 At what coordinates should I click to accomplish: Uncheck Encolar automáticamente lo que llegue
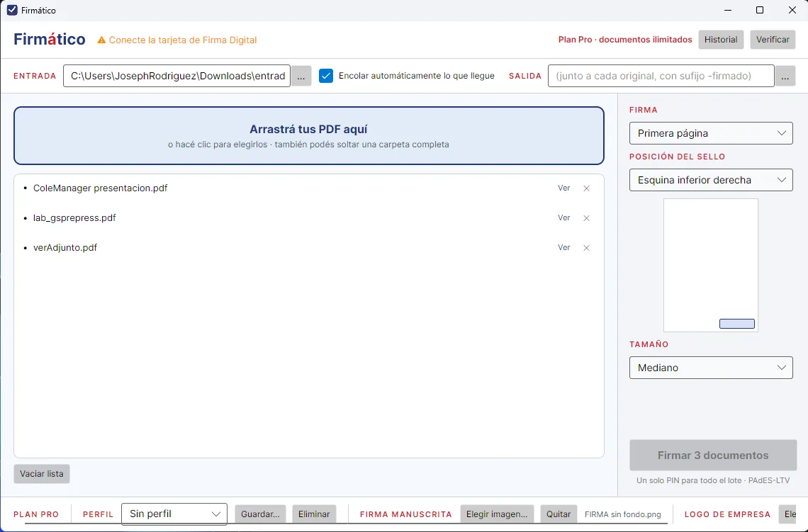(325, 76)
